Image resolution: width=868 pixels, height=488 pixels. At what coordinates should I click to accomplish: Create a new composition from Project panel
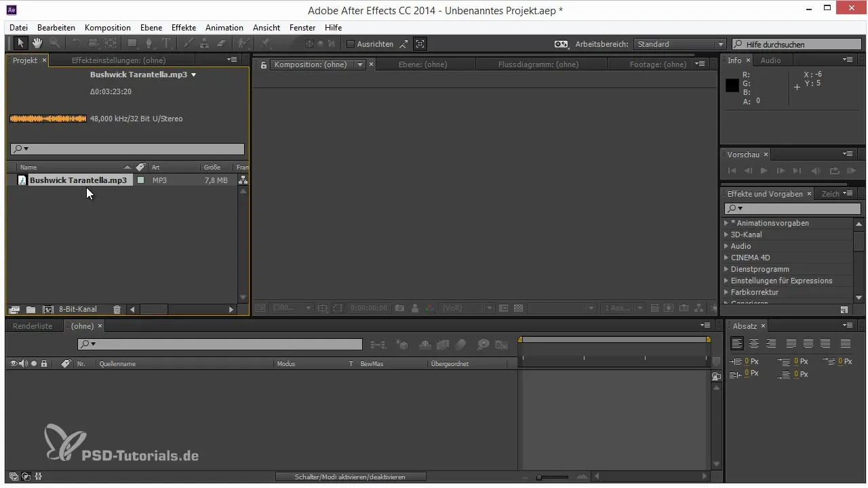(x=48, y=310)
